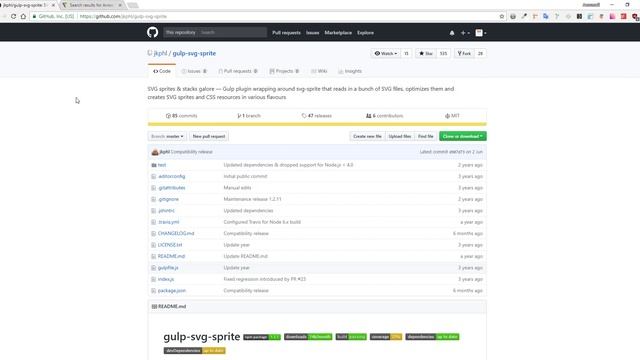
Task: Open the user avatar menu
Action: pos(480,33)
